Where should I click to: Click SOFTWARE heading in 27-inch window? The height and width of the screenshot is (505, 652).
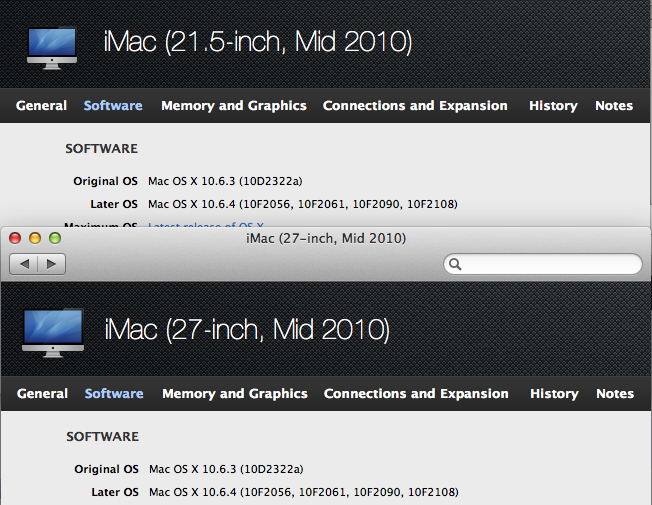[102, 436]
